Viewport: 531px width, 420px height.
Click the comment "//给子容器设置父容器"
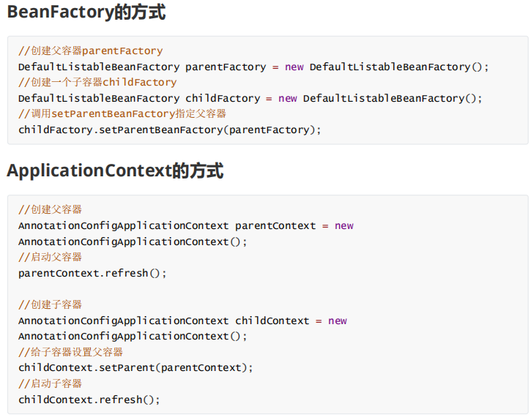click(70, 352)
